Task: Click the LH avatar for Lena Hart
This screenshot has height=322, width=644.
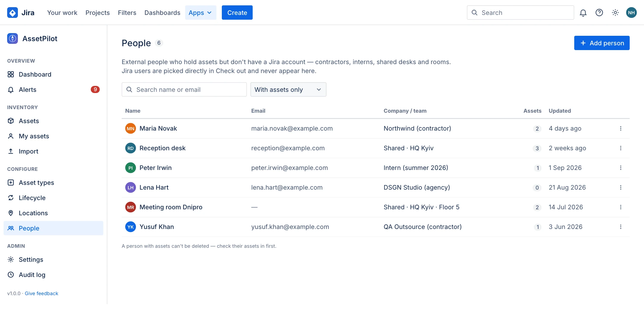Action: click(131, 188)
